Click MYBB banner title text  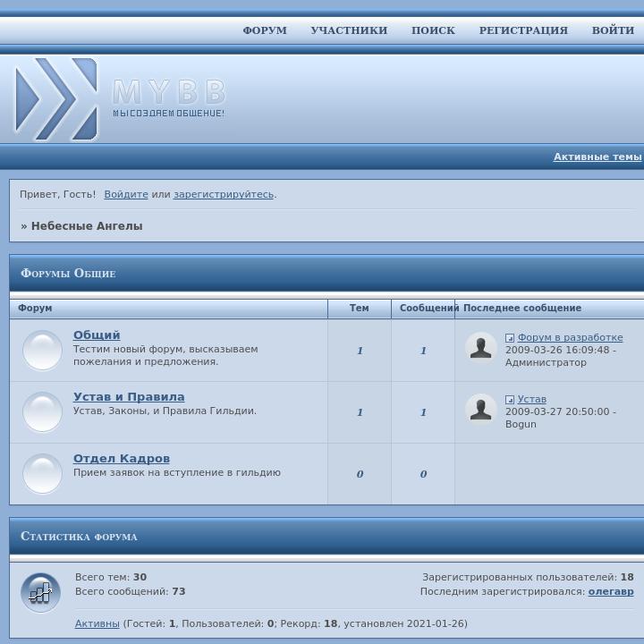169,91
